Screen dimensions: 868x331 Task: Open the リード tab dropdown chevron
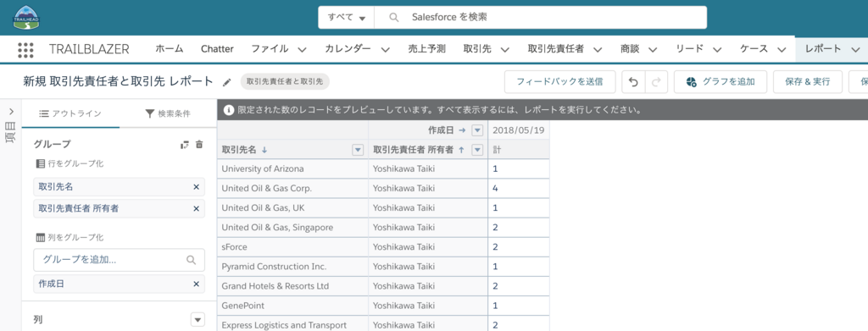pyautogui.click(x=717, y=49)
